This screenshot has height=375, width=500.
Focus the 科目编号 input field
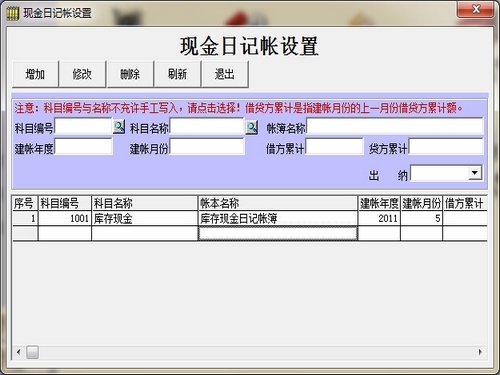pos(83,126)
